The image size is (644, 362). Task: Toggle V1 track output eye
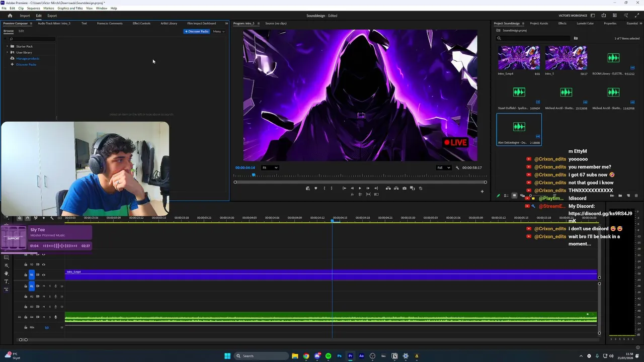43,275
